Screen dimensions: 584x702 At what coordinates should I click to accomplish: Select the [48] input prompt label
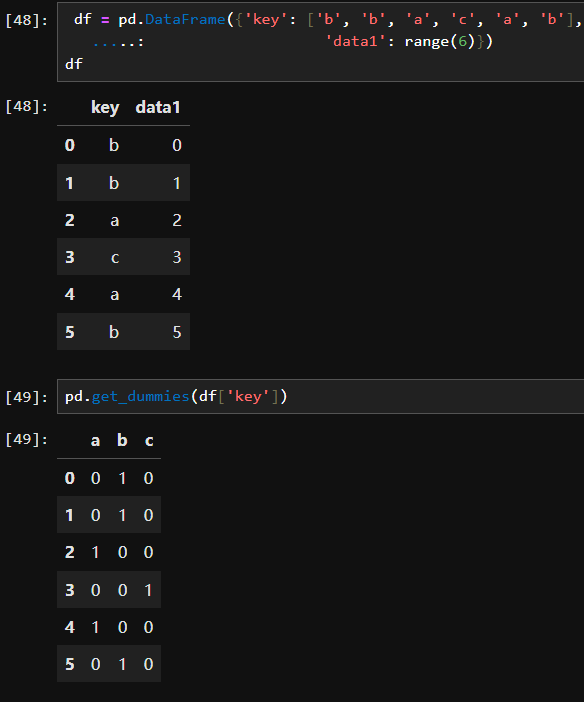26,20
